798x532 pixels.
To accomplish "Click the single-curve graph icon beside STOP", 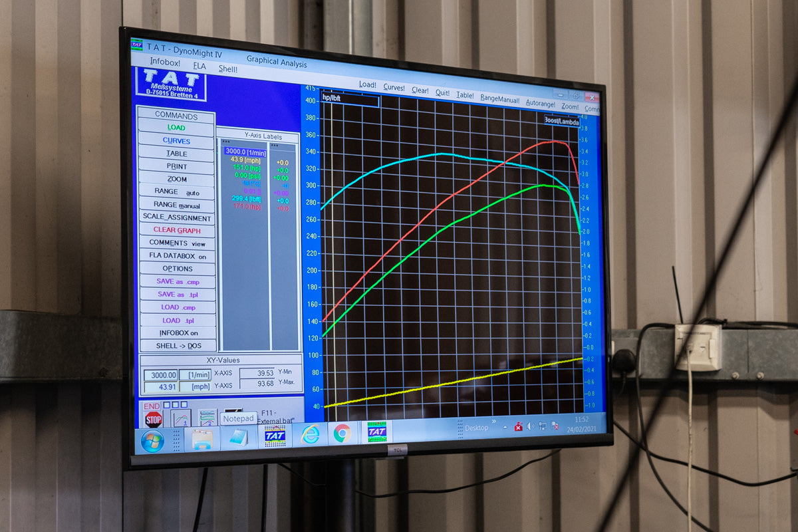I will point(181,418).
